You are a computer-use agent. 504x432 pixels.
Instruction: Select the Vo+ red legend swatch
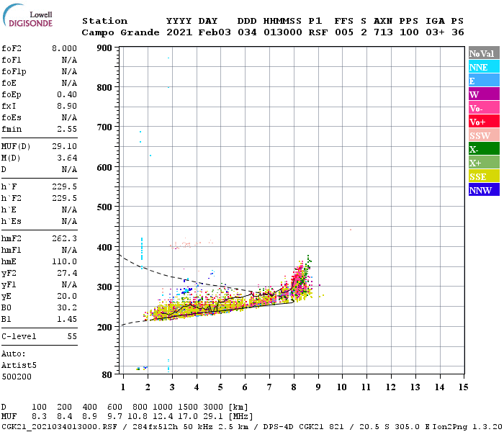tap(484, 122)
